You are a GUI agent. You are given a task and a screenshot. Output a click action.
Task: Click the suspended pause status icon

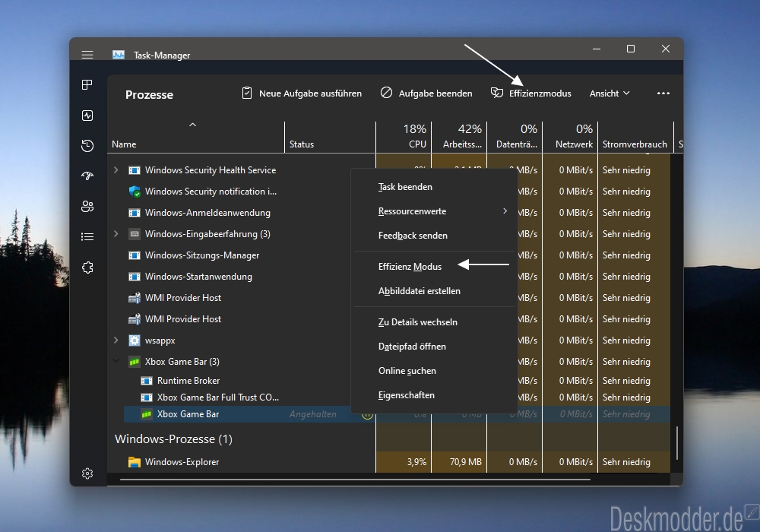(x=367, y=414)
